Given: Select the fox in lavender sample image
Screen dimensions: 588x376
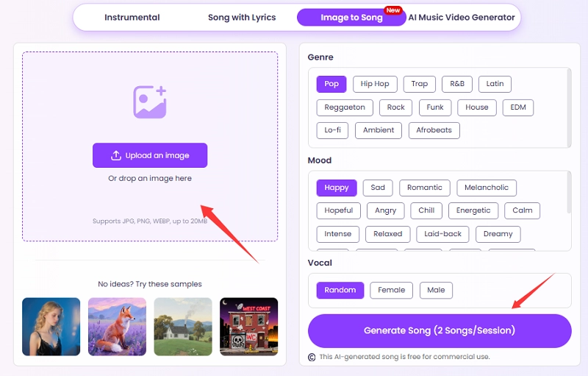Looking at the screenshot, I should click(117, 326).
